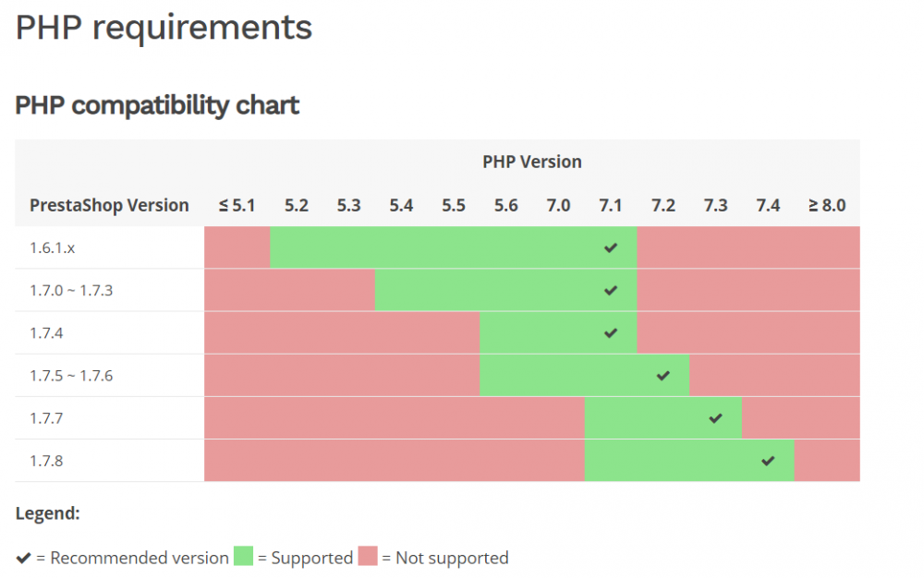Click the checkmark in the 1.7.5 ~ 1.7.6 row
Viewport: 924px width, 578px height.
point(663,375)
